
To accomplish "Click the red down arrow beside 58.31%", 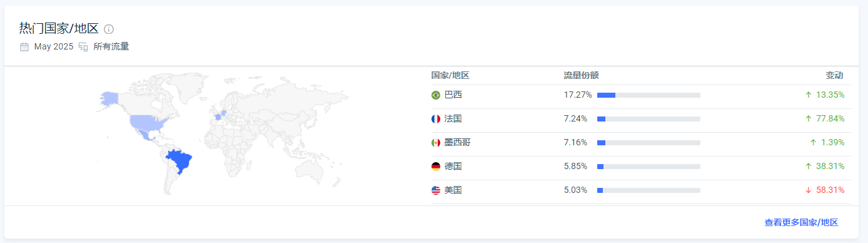I will 809,190.
